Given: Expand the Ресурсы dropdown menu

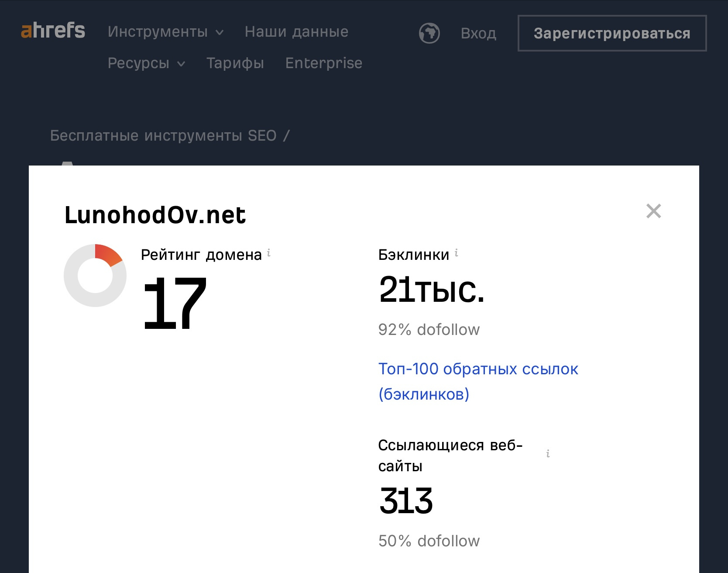Looking at the screenshot, I should click(146, 63).
